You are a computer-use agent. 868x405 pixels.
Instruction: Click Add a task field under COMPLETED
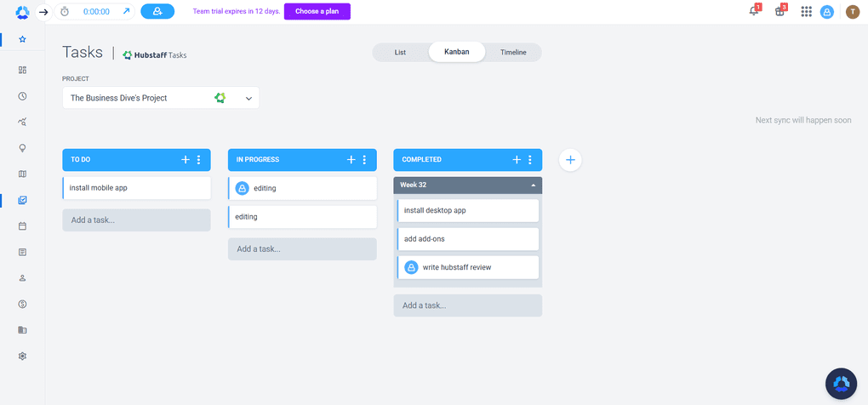[468, 305]
